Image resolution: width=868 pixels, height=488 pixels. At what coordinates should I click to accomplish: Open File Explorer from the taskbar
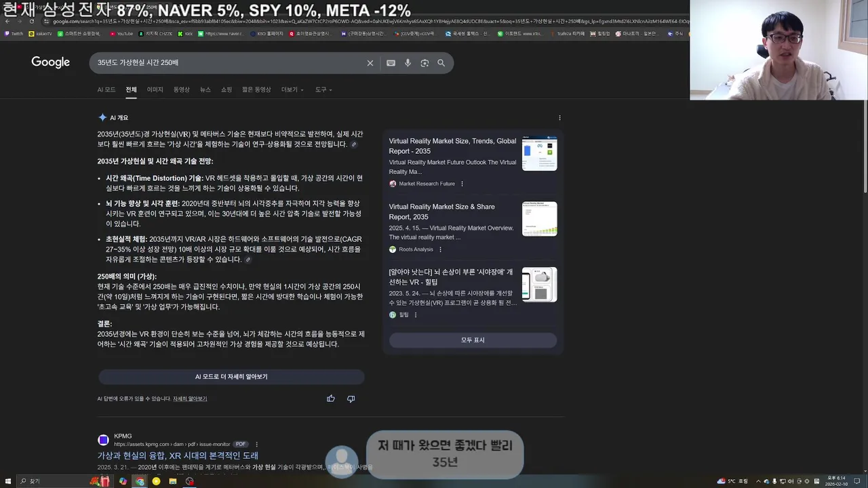pos(173,481)
